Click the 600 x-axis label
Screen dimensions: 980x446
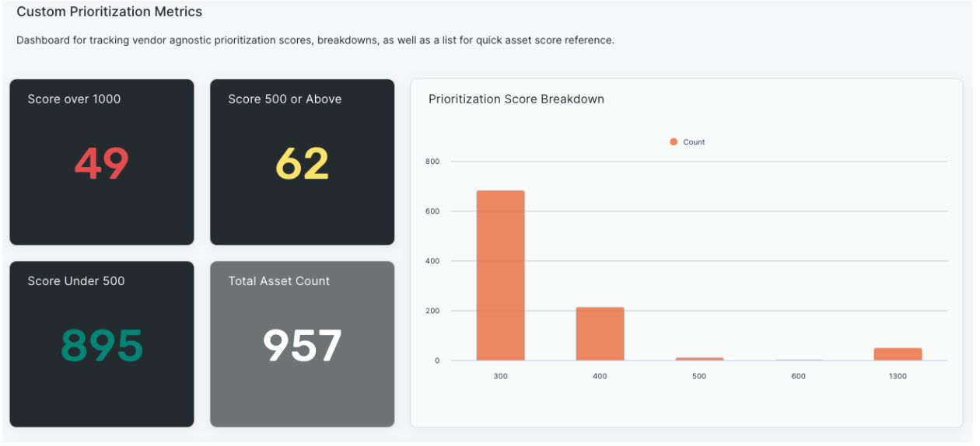799,376
